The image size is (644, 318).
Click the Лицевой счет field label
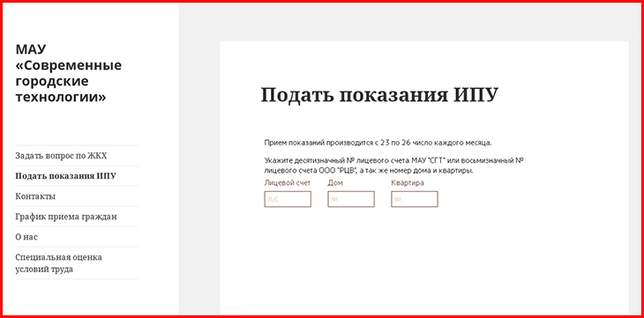point(288,183)
